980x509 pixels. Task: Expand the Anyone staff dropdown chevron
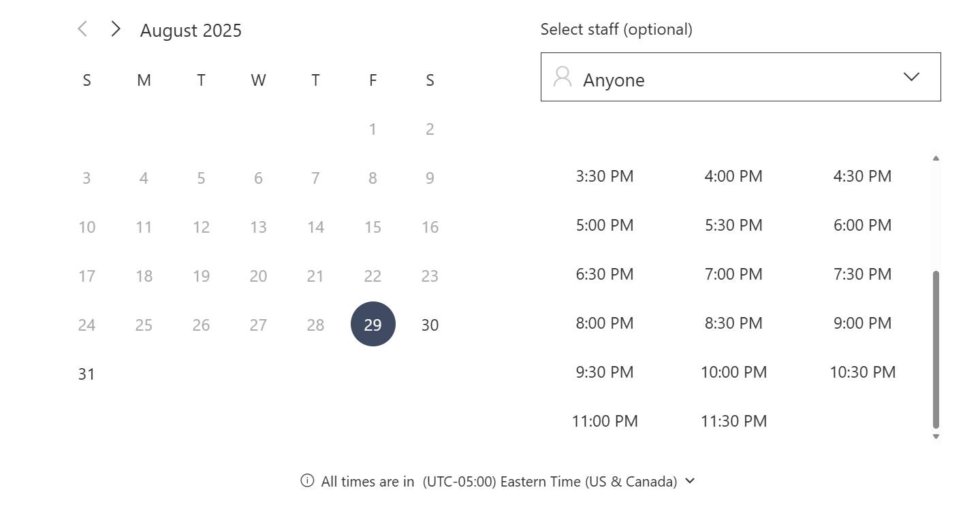tap(911, 77)
